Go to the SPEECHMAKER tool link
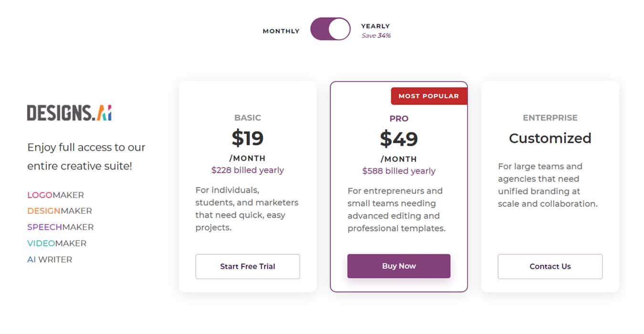The image size is (644, 334). pyautogui.click(x=60, y=227)
